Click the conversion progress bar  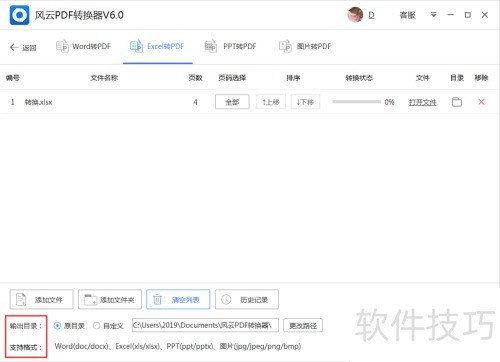pos(356,102)
